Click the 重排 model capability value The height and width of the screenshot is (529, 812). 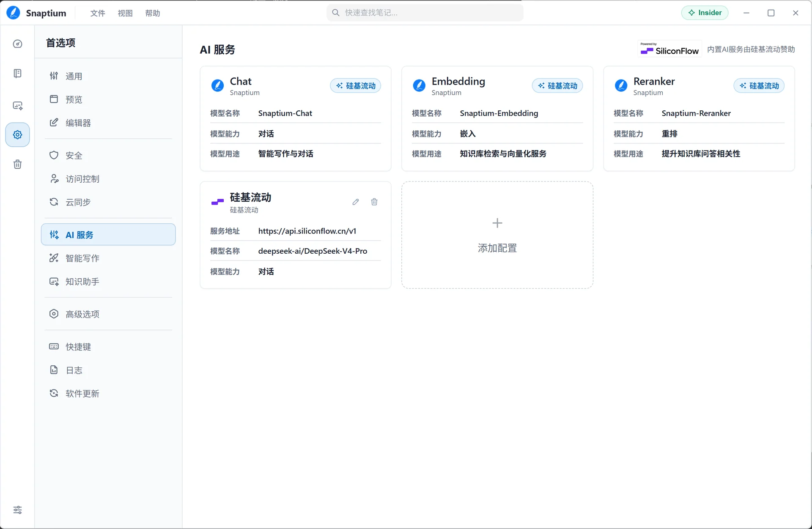point(669,134)
